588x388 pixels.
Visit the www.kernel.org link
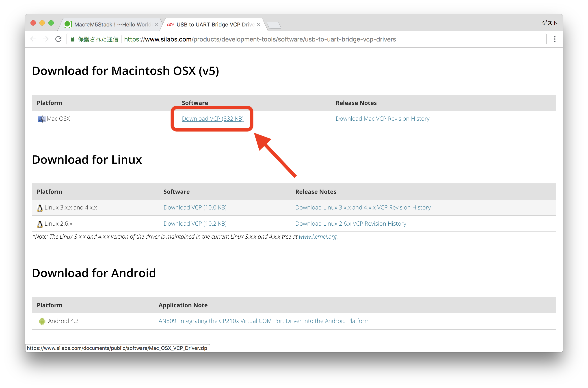coord(318,236)
